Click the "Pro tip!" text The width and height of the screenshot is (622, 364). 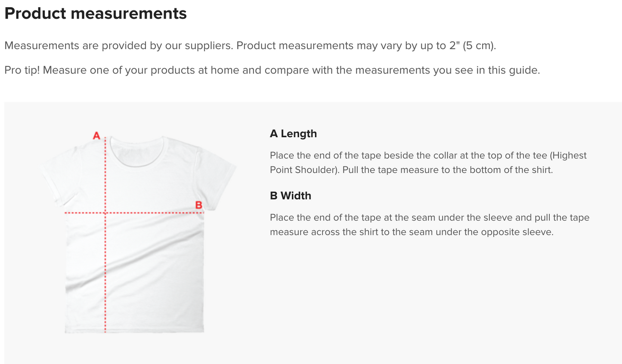(x=22, y=70)
